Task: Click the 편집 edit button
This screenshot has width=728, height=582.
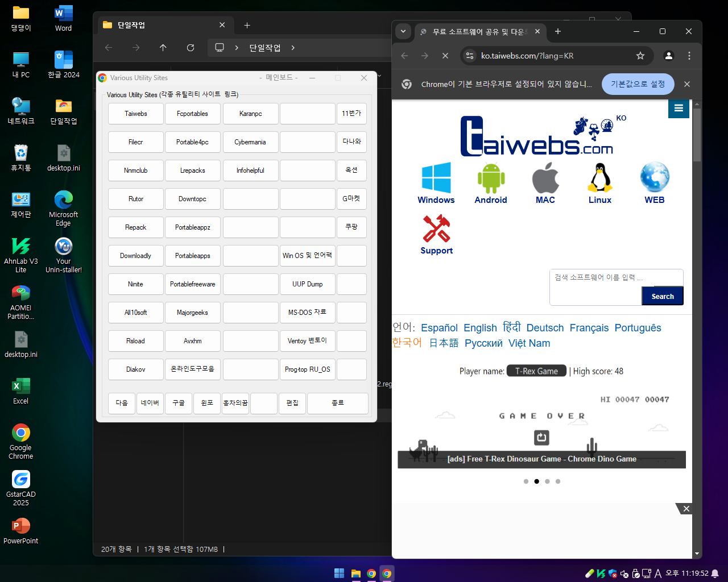Action: click(292, 403)
